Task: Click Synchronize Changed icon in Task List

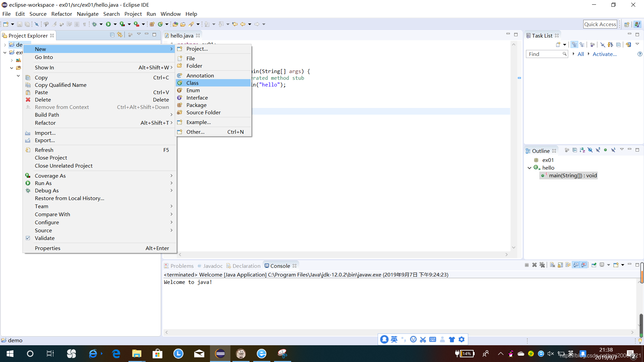Action: [628, 45]
